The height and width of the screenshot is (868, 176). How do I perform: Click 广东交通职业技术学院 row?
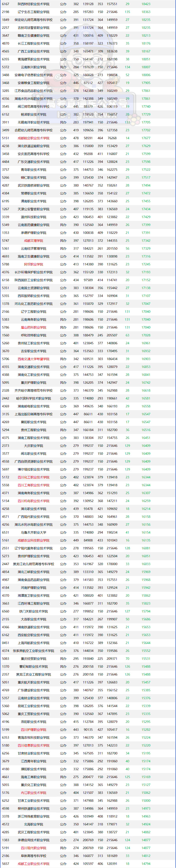[x=88, y=162]
